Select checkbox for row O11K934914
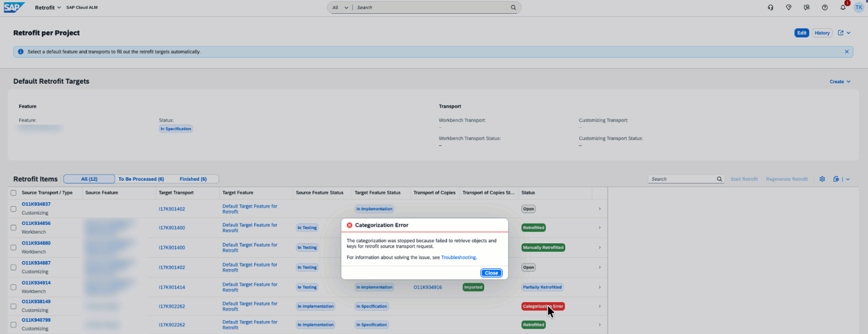868x334 pixels. click(13, 287)
